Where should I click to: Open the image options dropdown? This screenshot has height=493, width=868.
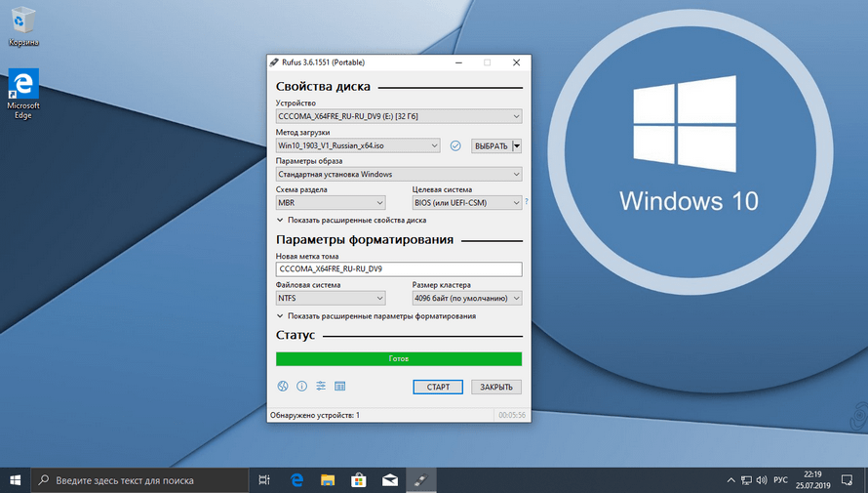[x=399, y=174]
